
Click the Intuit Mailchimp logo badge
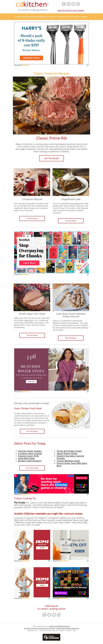click(x=51, y=637)
